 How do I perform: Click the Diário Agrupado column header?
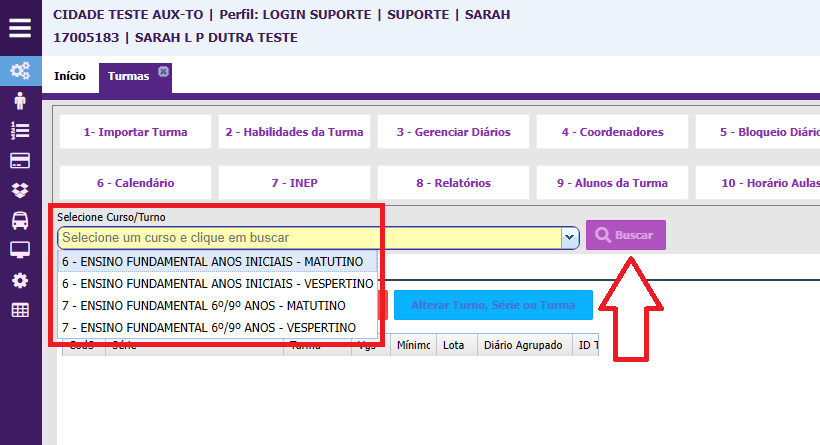click(x=519, y=345)
